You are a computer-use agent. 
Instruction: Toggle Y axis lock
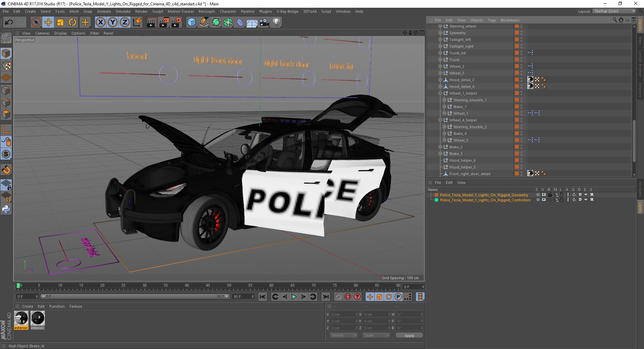(113, 22)
